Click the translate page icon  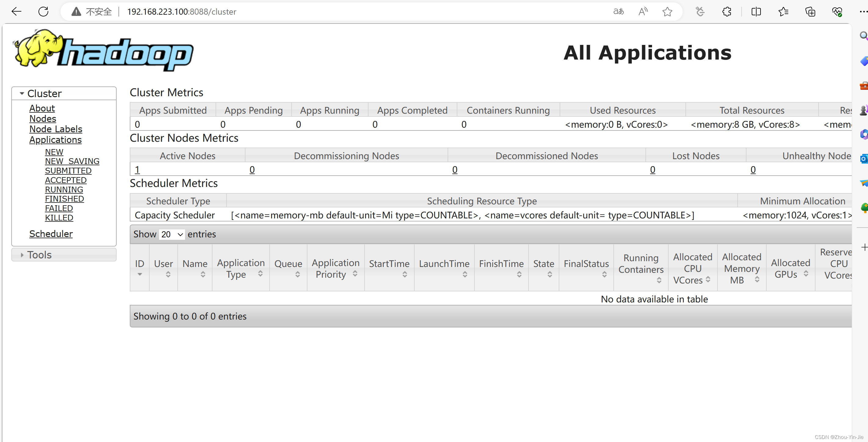(618, 12)
